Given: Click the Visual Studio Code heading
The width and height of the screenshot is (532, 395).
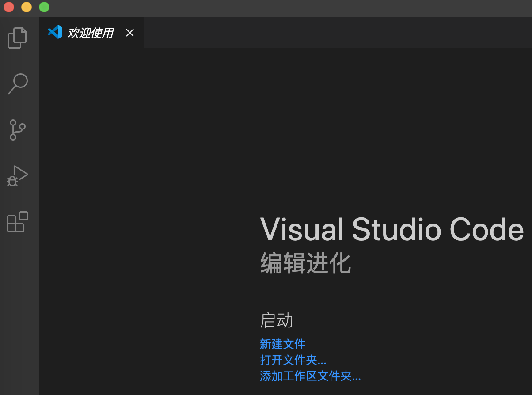Looking at the screenshot, I should point(392,229).
